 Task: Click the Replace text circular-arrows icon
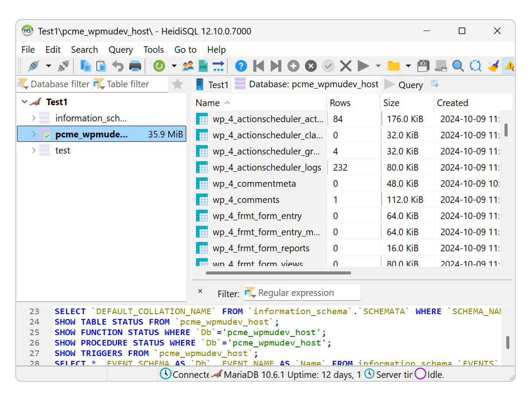tap(475, 66)
